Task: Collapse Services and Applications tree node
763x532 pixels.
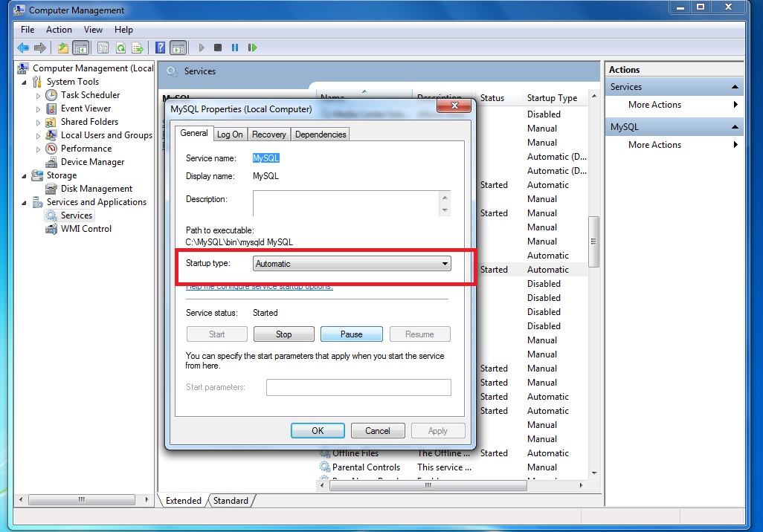Action: [x=24, y=203]
